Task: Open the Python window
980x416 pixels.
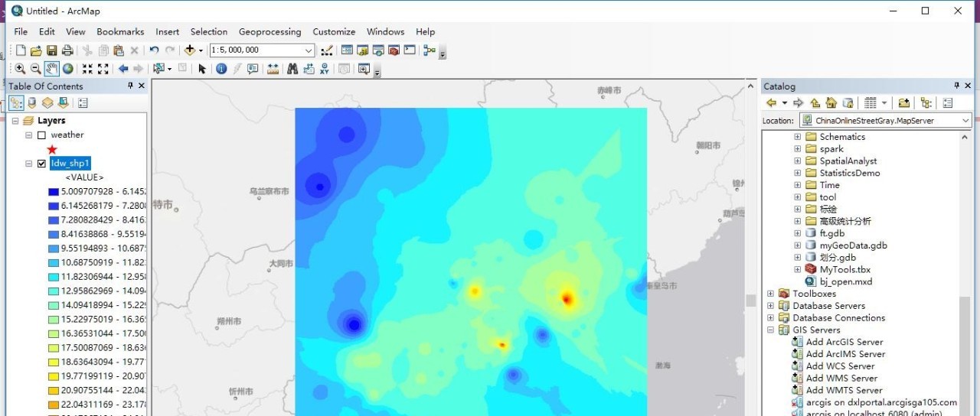Action: coord(410,50)
